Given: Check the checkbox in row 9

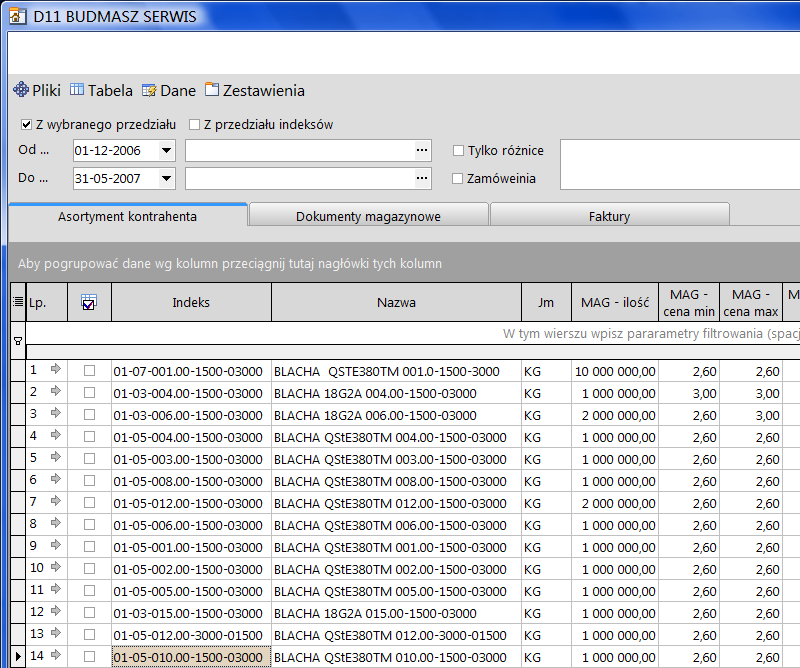Looking at the screenshot, I should point(89,546).
